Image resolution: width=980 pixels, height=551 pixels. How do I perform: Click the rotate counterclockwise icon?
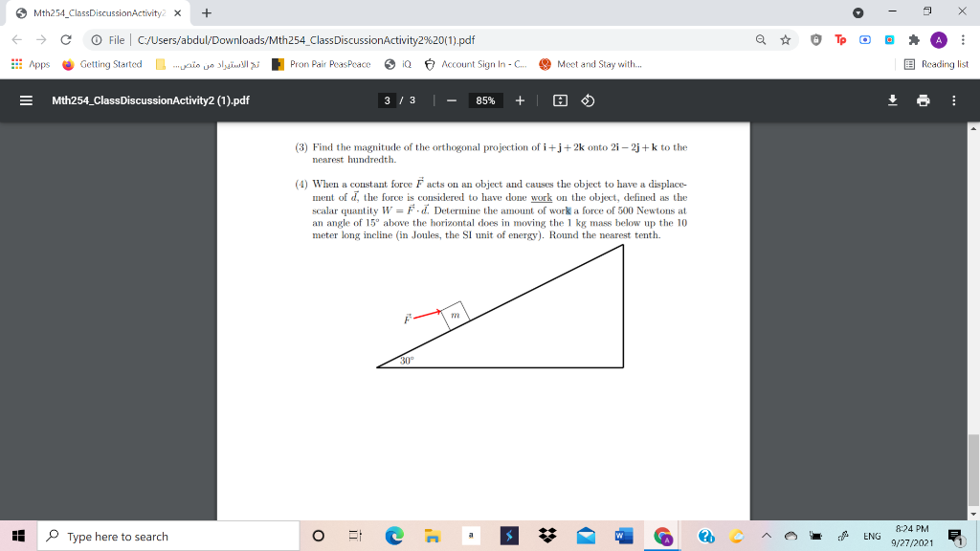coord(588,99)
